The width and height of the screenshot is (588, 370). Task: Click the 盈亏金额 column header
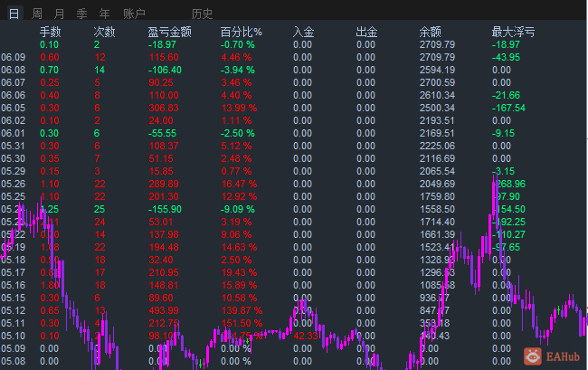pos(169,32)
